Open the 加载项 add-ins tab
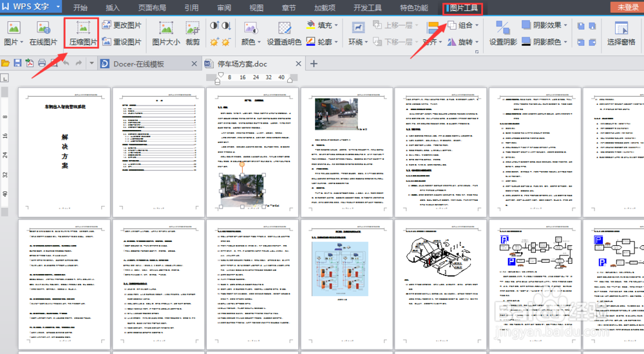644x354 pixels. point(325,7)
